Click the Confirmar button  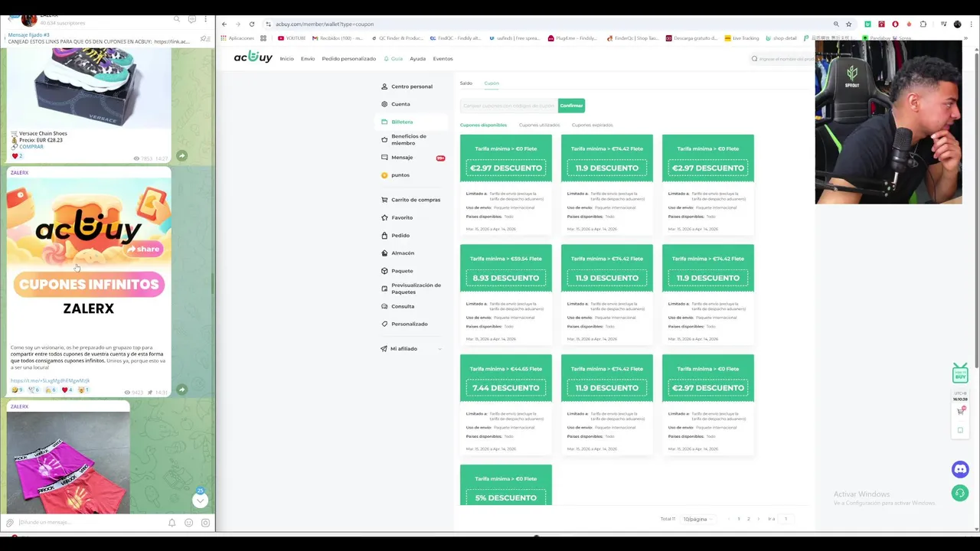click(571, 106)
